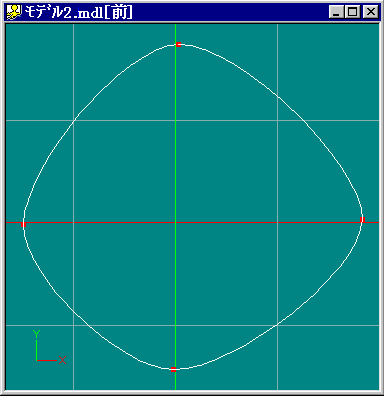Click the green Y axis indicator label

[x=36, y=334]
